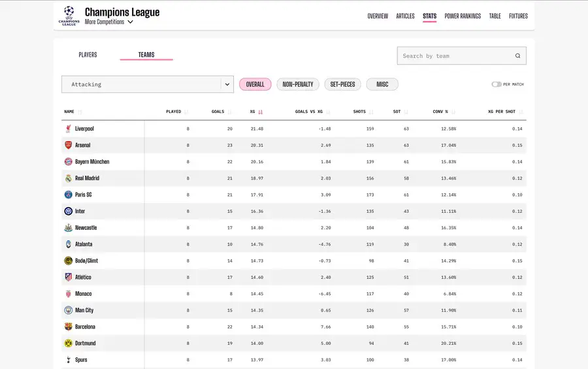588x369 pixels.
Task: Click Atalanta's conversion rate 8.40%
Action: [449, 244]
